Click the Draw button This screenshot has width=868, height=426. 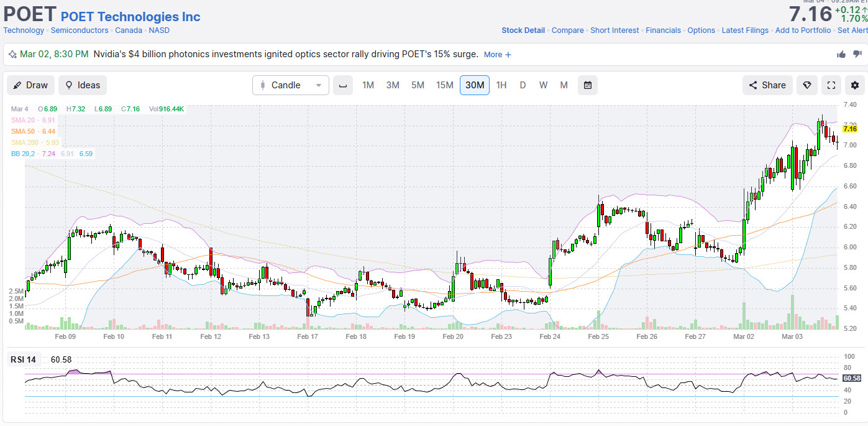[x=30, y=85]
